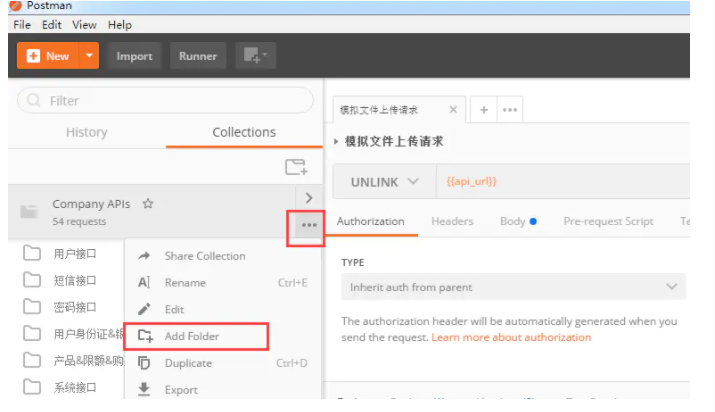The width and height of the screenshot is (715, 412).
Task: Click the Export download icon
Action: [144, 389]
